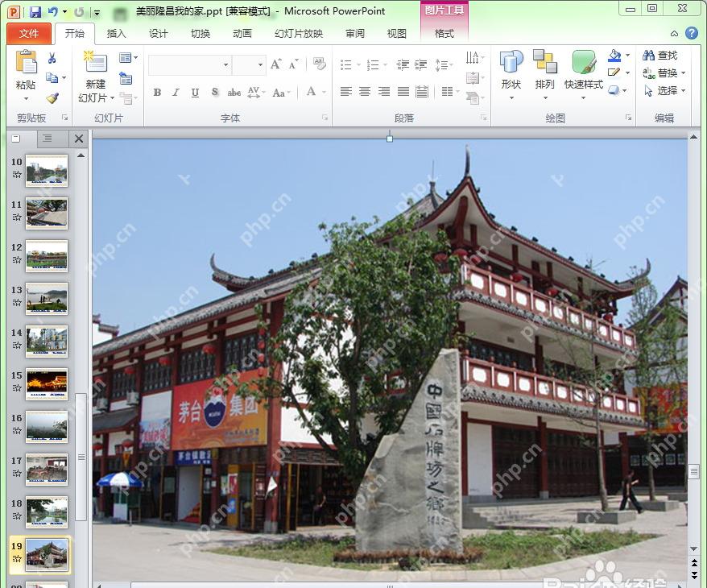The width and height of the screenshot is (707, 588).
Task: Click the Justify alignment icon
Action: tap(403, 92)
